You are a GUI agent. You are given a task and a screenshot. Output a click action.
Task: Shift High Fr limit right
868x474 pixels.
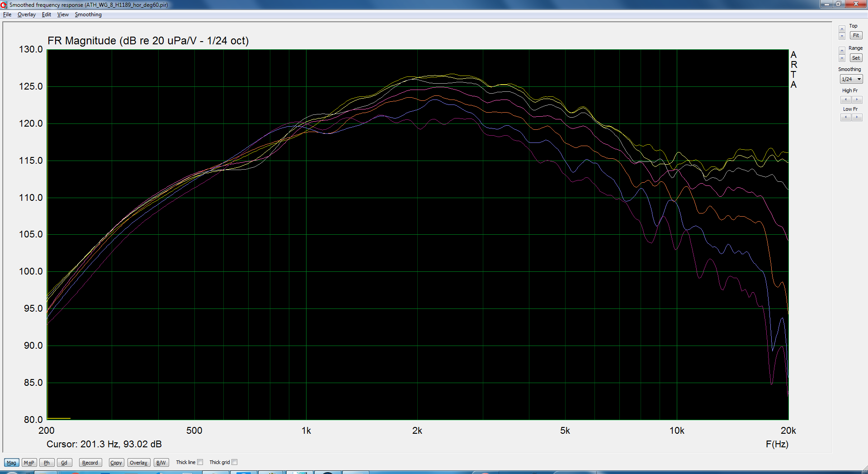pos(857,100)
